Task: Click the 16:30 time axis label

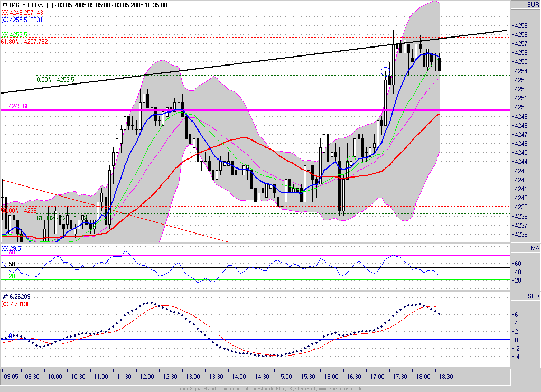Action: (353, 377)
